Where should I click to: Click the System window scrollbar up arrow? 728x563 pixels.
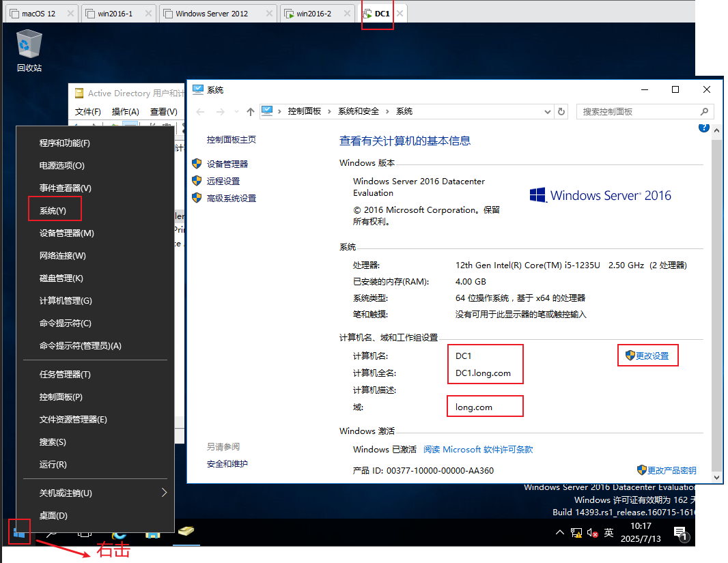(x=716, y=130)
